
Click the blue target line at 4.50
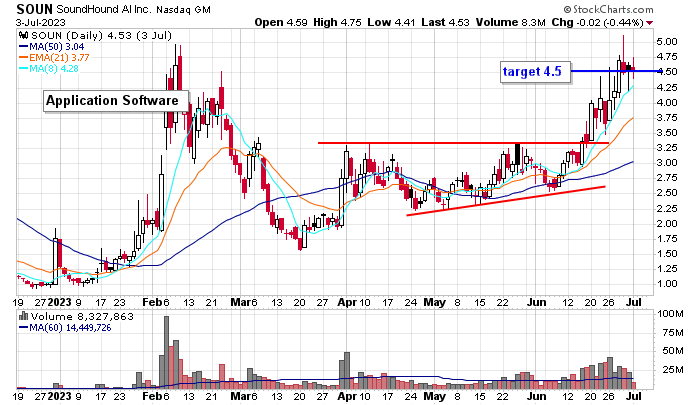click(615, 71)
